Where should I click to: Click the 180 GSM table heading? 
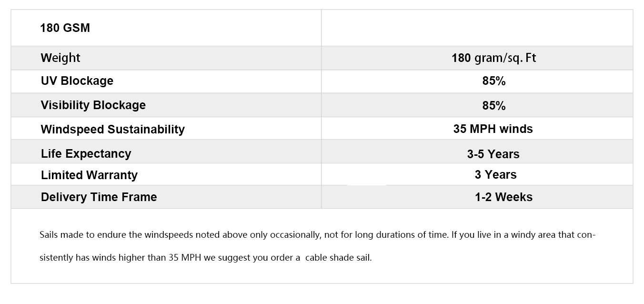pyautogui.click(x=65, y=28)
